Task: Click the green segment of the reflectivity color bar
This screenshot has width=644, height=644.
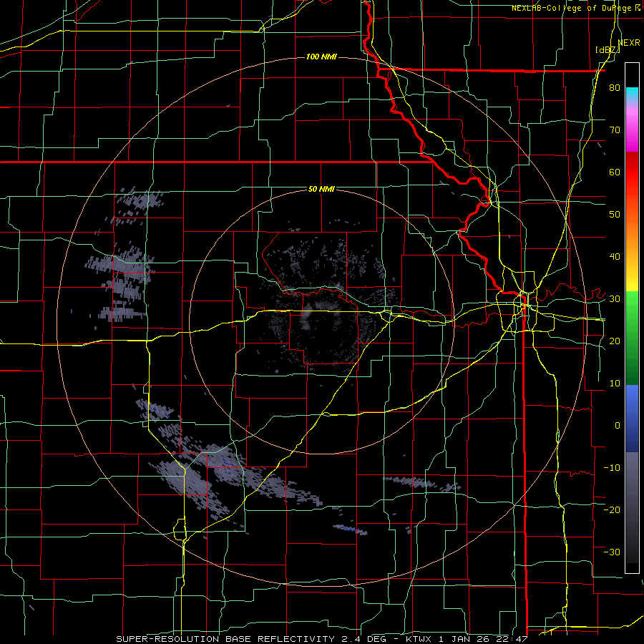Action: pyautogui.click(x=632, y=338)
